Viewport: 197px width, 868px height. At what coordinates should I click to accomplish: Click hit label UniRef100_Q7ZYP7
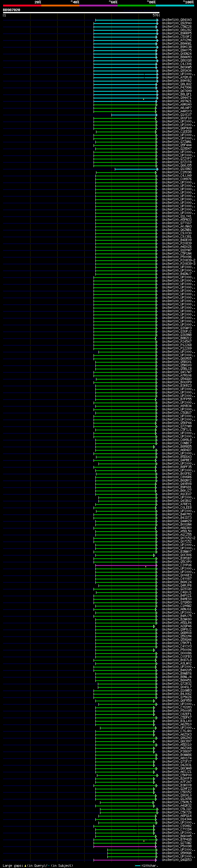coord(177,159)
